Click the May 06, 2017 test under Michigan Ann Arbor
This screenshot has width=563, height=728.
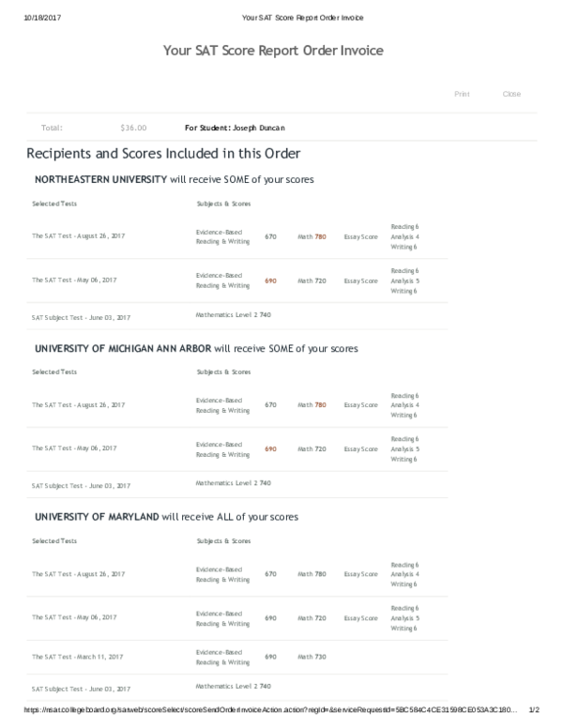click(x=74, y=449)
